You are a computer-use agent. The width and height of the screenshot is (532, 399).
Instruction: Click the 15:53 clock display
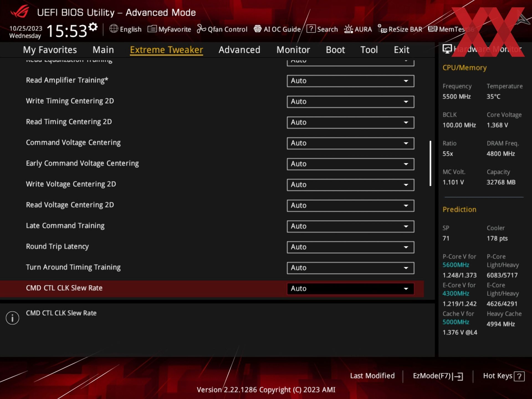(67, 31)
